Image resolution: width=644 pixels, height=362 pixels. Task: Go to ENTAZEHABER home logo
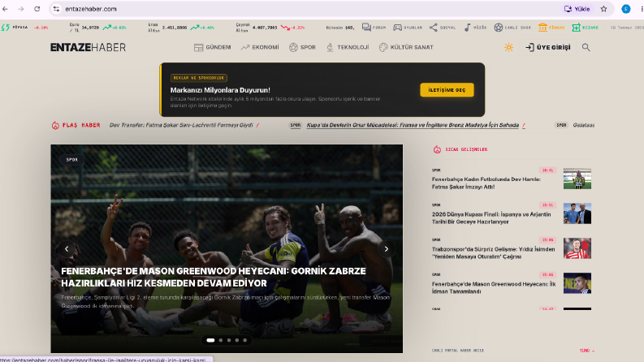(88, 47)
